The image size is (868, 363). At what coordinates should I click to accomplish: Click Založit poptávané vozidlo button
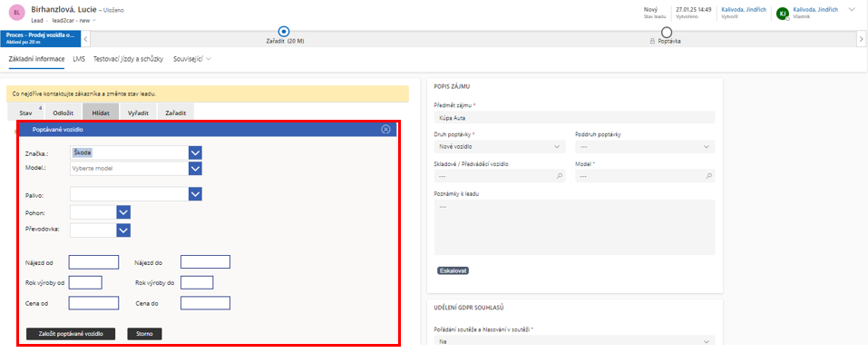(x=71, y=334)
